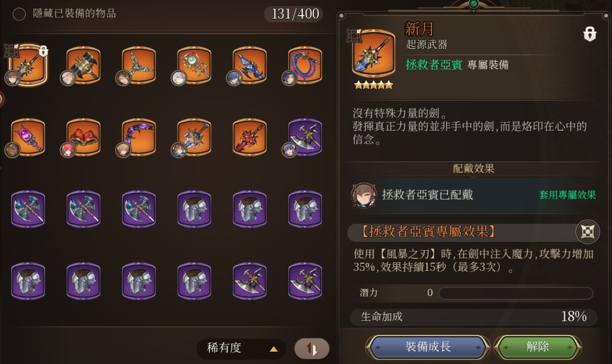This screenshot has width=612, height=364.
Task: Toggle the lock icon for 新月 weapon
Action: click(x=589, y=34)
